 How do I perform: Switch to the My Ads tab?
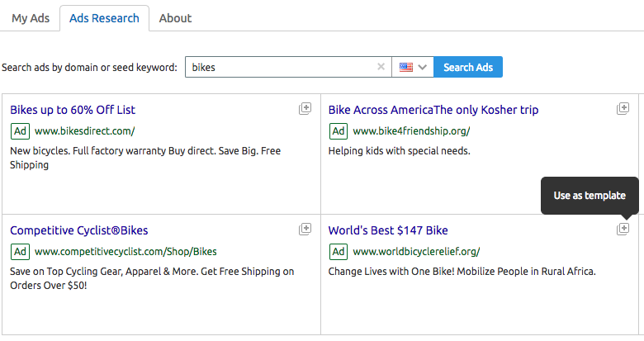31,18
